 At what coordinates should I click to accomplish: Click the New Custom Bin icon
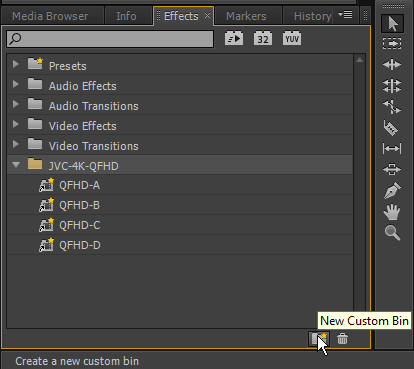click(x=319, y=339)
